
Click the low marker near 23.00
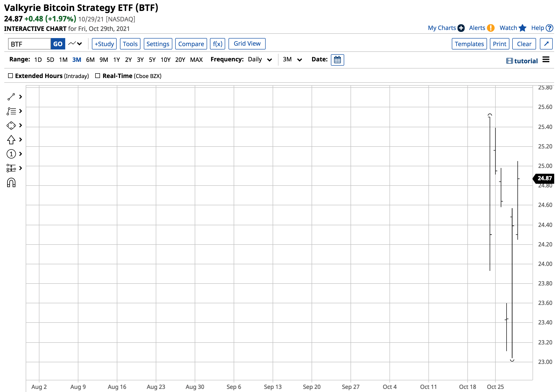[512, 360]
